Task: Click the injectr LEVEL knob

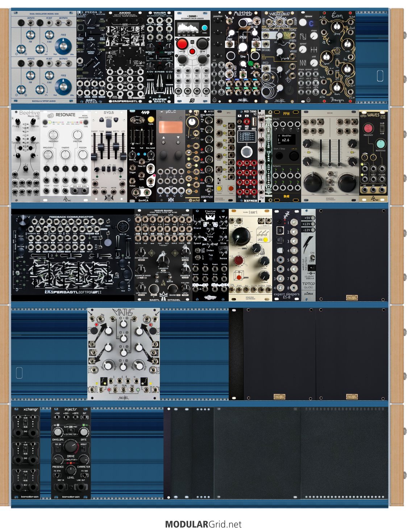Action: click(x=71, y=470)
